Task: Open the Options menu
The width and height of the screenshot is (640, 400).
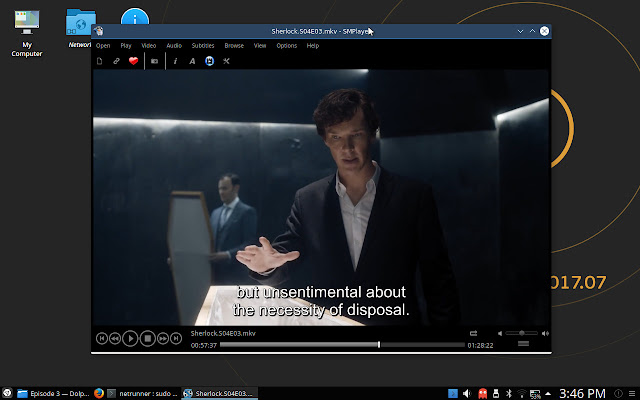Action: coord(287,46)
